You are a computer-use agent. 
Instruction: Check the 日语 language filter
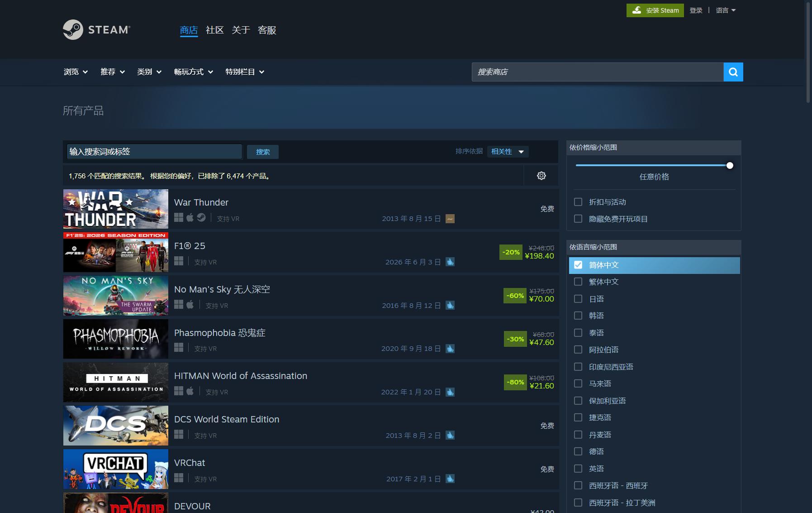point(578,299)
